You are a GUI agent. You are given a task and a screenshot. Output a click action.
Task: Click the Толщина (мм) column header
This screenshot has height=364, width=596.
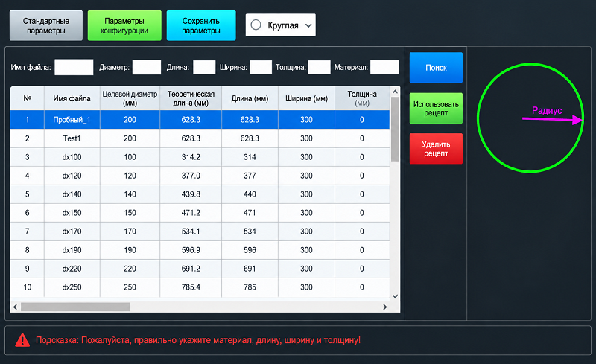pyautogui.click(x=362, y=98)
